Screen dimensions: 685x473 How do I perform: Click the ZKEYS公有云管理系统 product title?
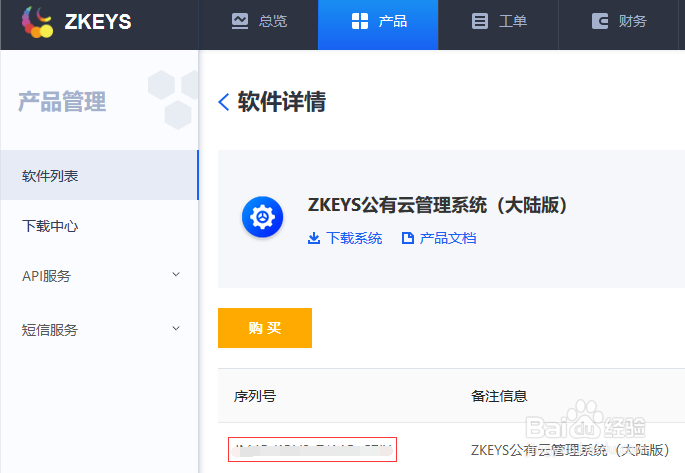pyautogui.click(x=437, y=205)
